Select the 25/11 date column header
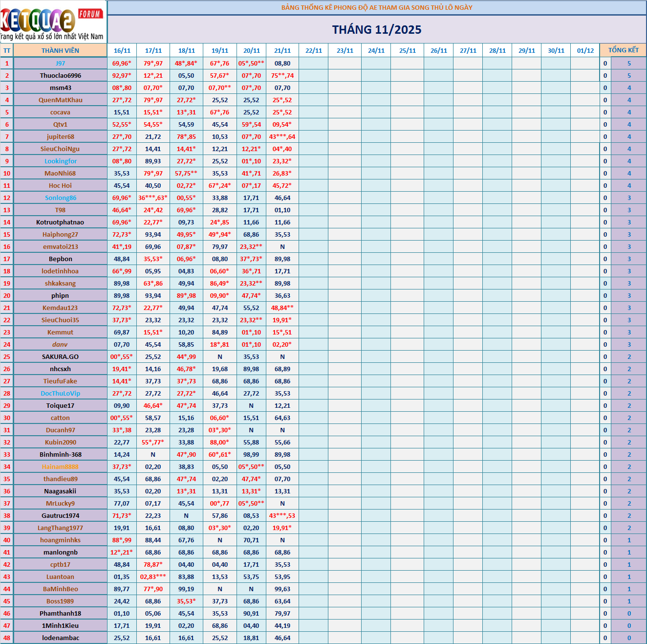 click(x=408, y=50)
